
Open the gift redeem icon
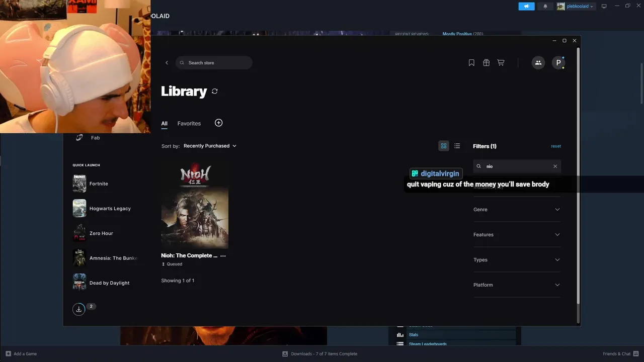pos(486,63)
